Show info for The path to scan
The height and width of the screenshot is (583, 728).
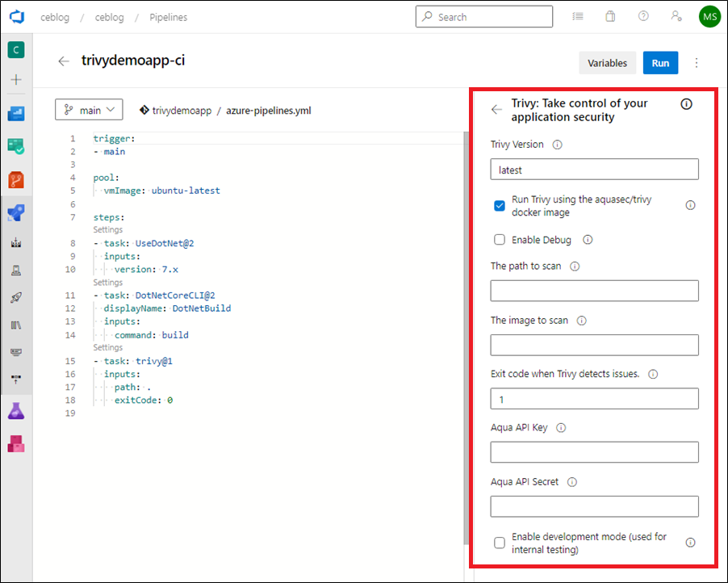575,266
